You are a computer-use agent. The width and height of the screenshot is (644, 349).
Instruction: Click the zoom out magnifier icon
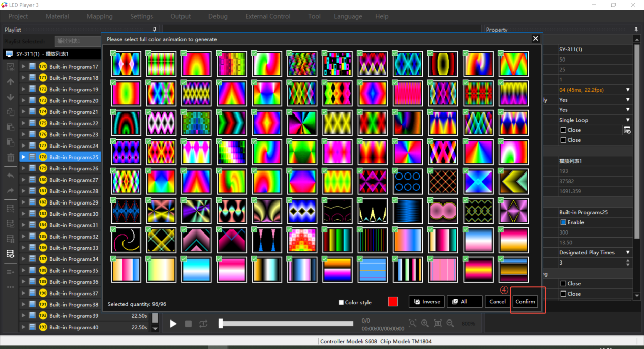point(450,323)
